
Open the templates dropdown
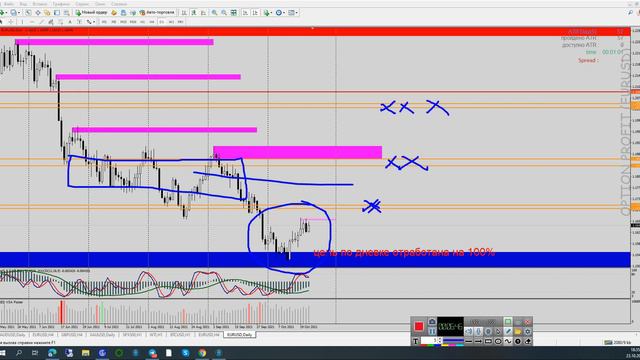click(293, 13)
